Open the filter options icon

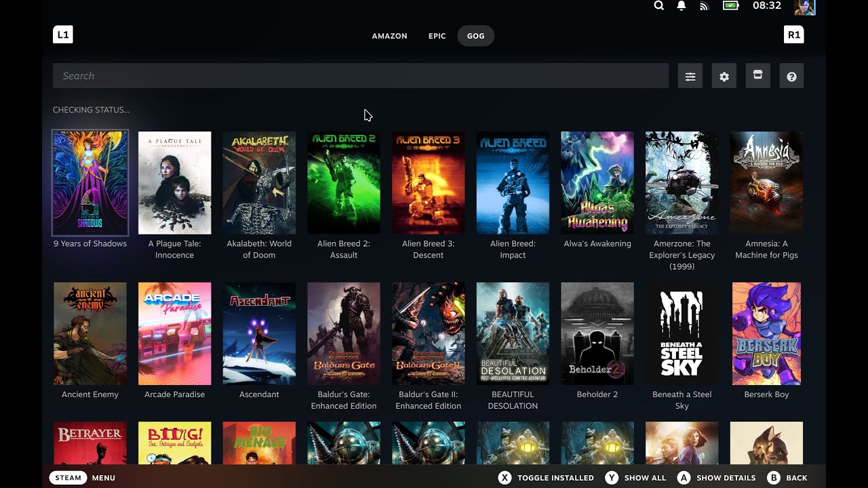[690, 76]
